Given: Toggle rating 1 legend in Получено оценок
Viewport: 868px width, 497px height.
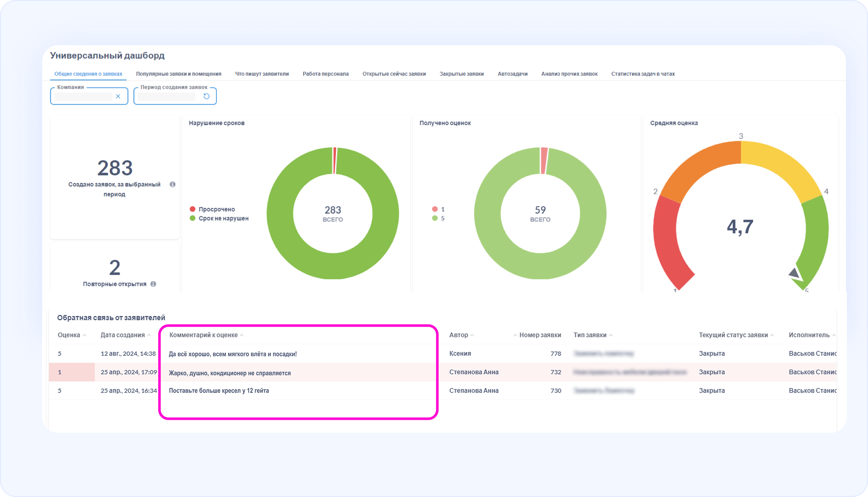Looking at the screenshot, I should [438, 209].
